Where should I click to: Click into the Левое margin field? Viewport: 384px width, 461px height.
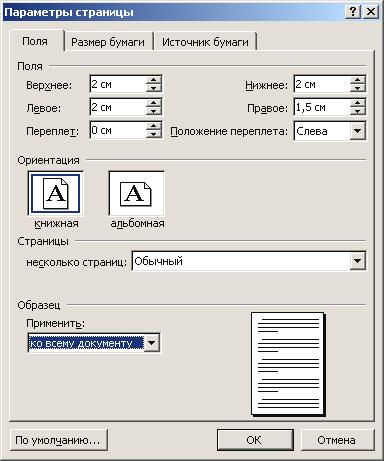point(118,107)
